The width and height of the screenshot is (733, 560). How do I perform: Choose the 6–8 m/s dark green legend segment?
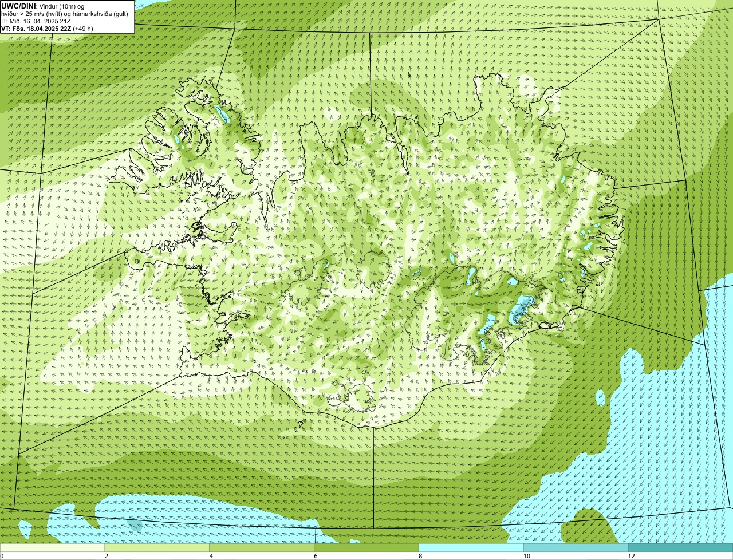pyautogui.click(x=366, y=547)
